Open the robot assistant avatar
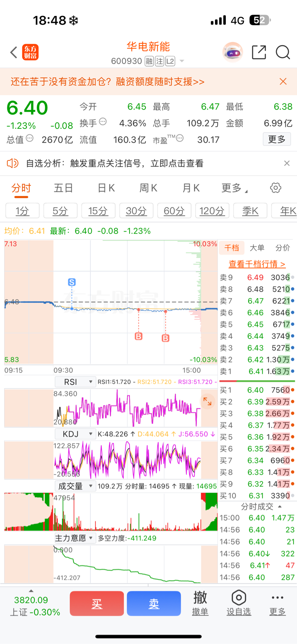The image size is (297, 644). (x=232, y=52)
